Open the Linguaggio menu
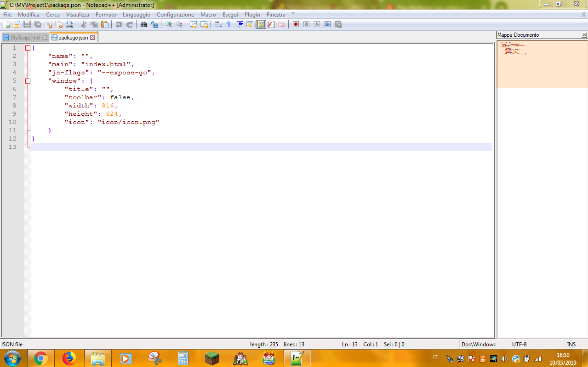The image size is (588, 367). (x=137, y=15)
